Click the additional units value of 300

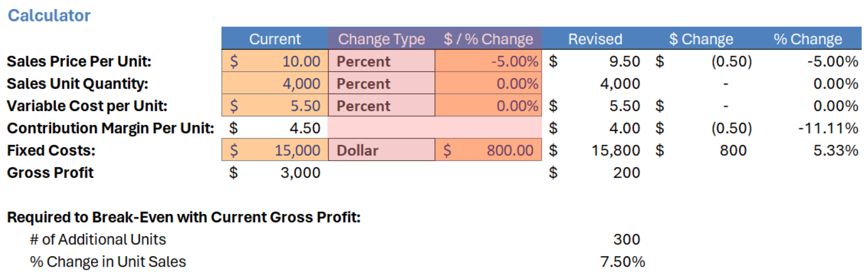(x=626, y=240)
